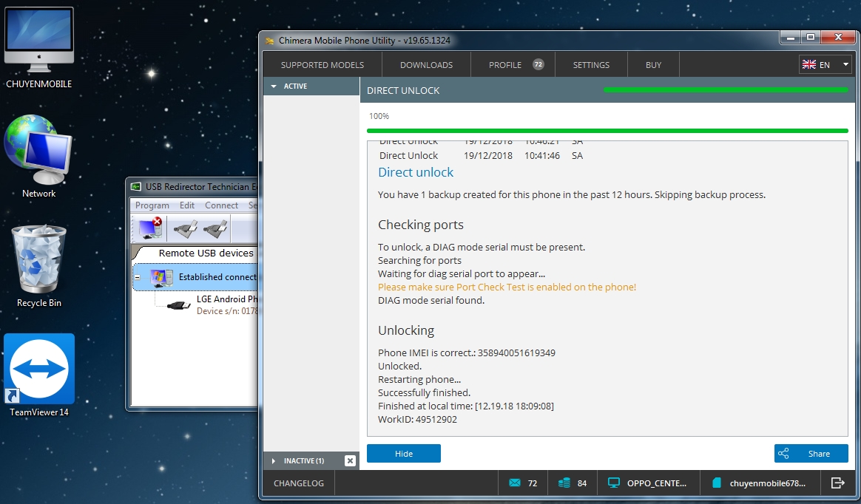Click the green progress bar in the Direct Unlock header
This screenshot has height=504, width=861.
[x=726, y=90]
